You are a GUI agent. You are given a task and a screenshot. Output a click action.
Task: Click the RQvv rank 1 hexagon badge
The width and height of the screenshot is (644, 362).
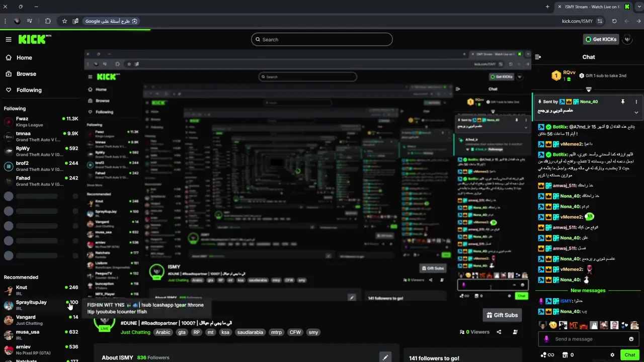(556, 76)
